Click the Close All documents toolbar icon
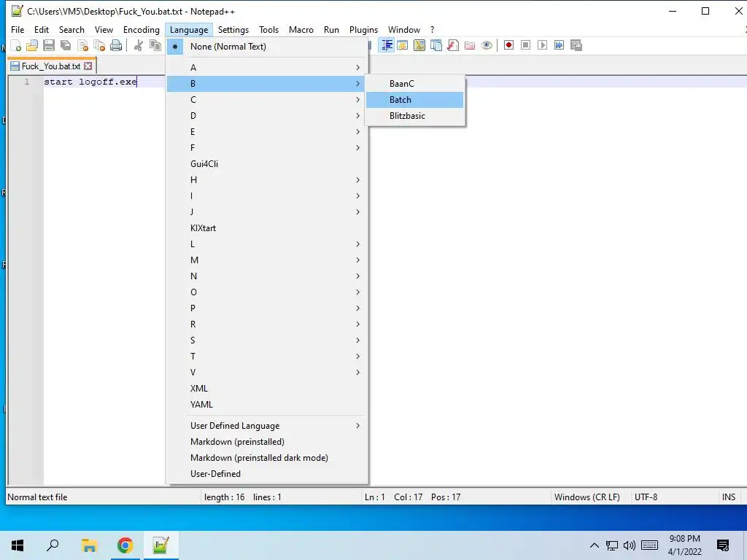This screenshot has height=560, width=747. click(x=99, y=46)
